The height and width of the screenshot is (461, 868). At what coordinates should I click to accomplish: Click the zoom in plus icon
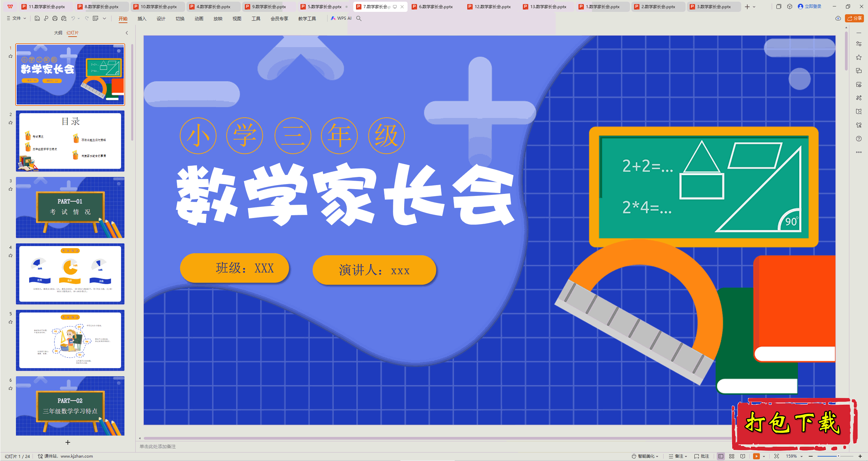click(860, 456)
